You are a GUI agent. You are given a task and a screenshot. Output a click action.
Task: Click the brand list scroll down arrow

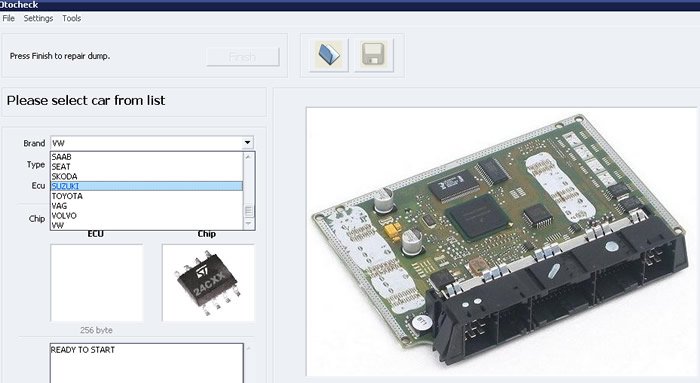click(x=249, y=224)
